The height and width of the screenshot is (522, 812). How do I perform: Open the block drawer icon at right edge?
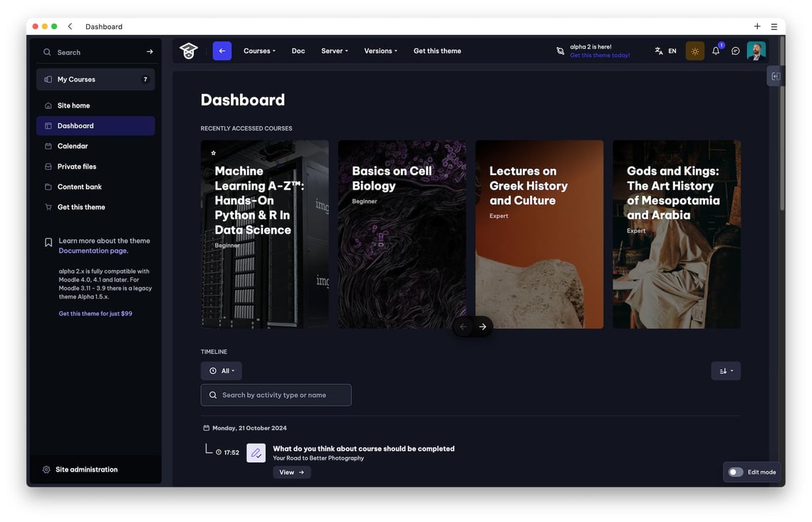pos(775,77)
